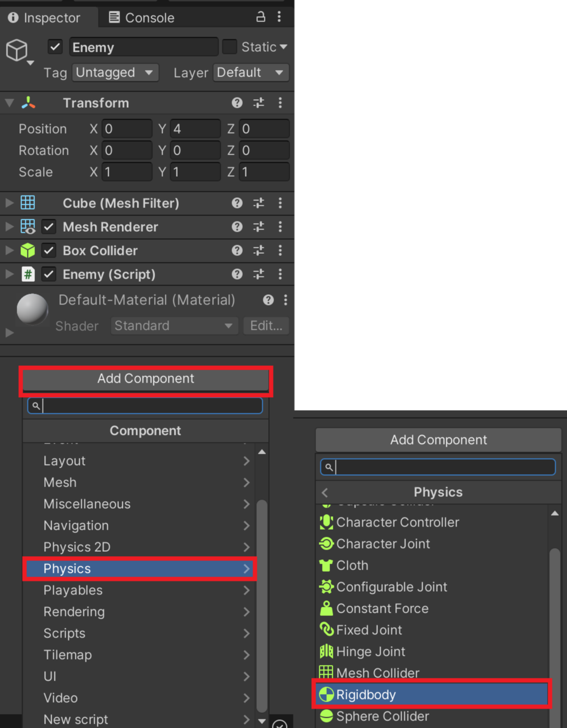This screenshot has height=728, width=567.
Task: Expand the Box Collider foldout
Action: point(9,250)
